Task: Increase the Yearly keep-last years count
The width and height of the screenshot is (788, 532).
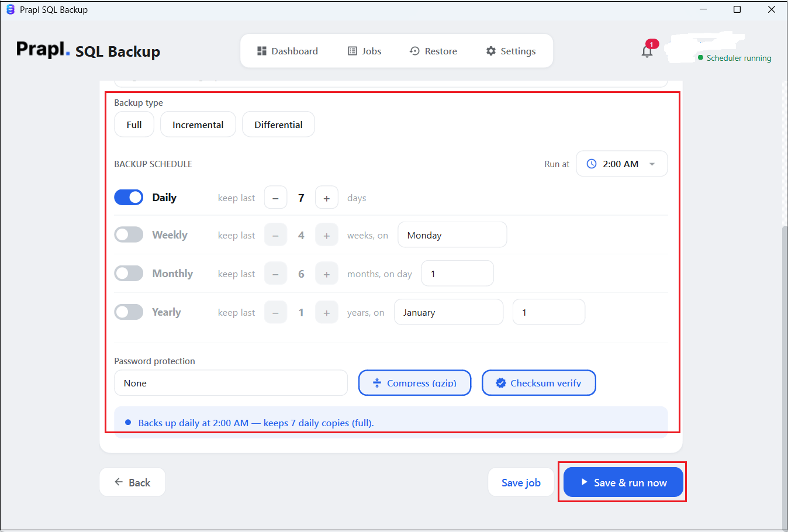Action: coord(327,312)
